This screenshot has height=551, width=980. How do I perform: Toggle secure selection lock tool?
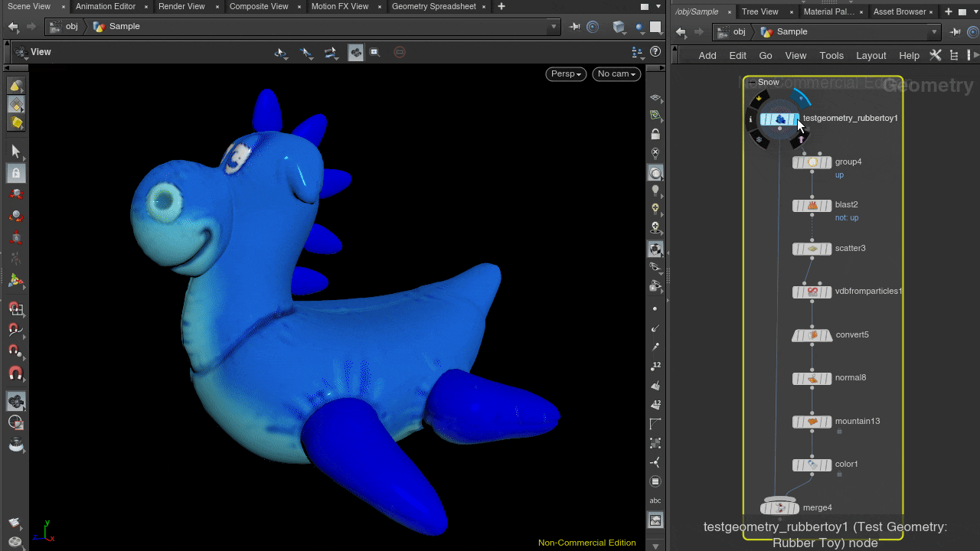[x=15, y=174]
